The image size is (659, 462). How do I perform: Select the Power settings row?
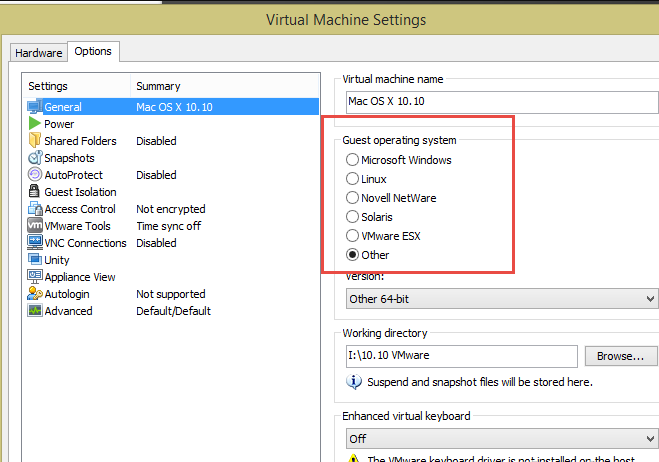pyautogui.click(x=171, y=124)
